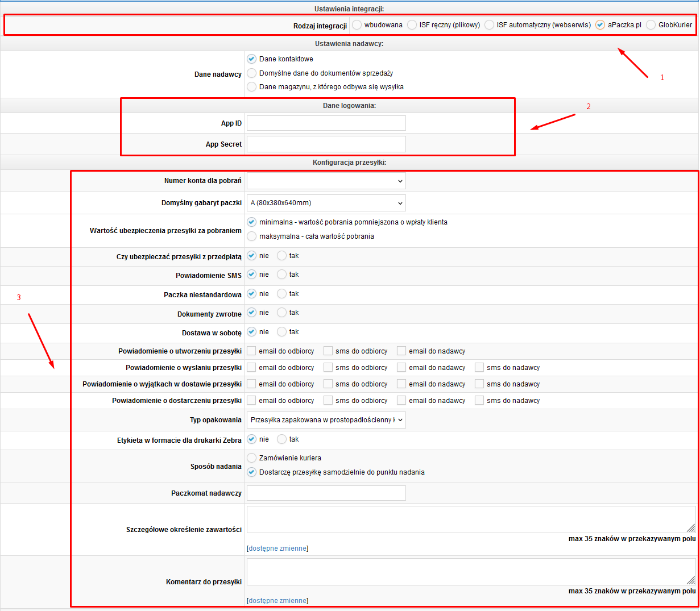Check email do nadawcy for dostarczeniu przesyłki
The image size is (700, 611).
click(x=401, y=401)
